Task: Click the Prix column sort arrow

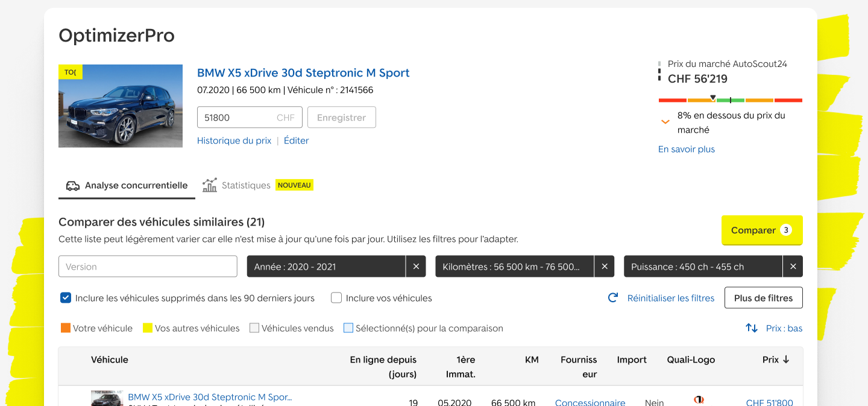Action: click(x=786, y=360)
